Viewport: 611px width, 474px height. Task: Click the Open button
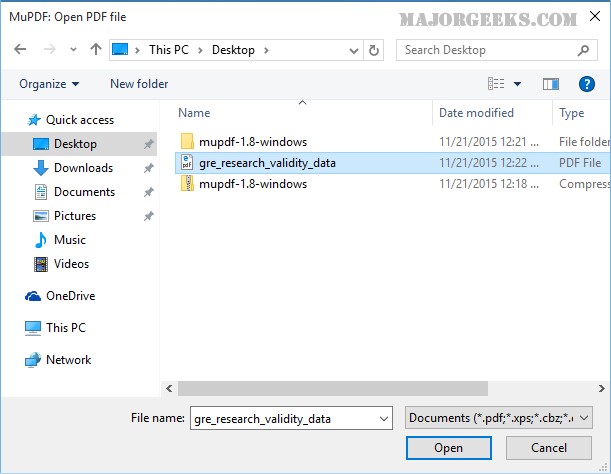448,448
